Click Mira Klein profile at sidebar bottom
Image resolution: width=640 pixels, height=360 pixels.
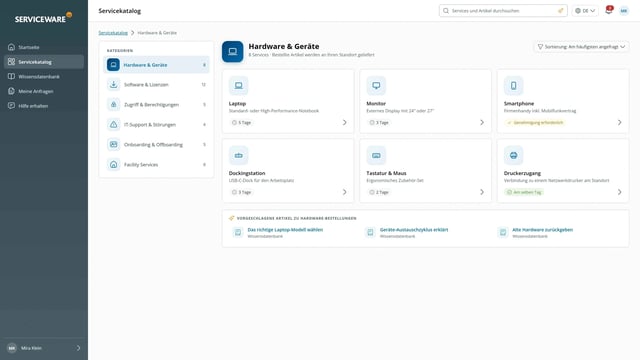click(x=44, y=348)
